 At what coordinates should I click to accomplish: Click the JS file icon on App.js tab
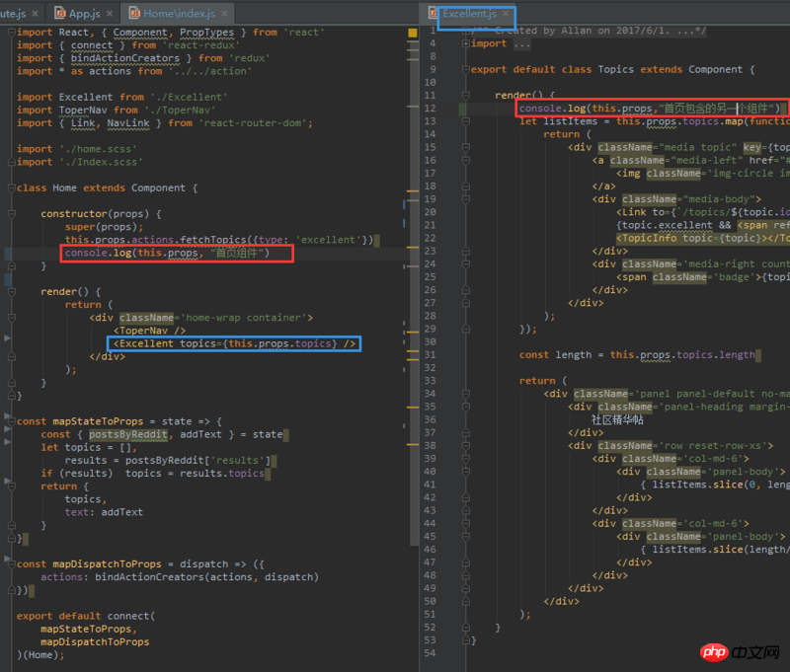(60, 13)
